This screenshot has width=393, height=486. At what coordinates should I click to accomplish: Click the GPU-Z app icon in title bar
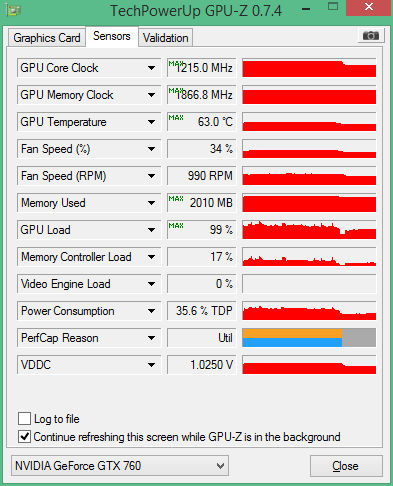pyautogui.click(x=14, y=11)
